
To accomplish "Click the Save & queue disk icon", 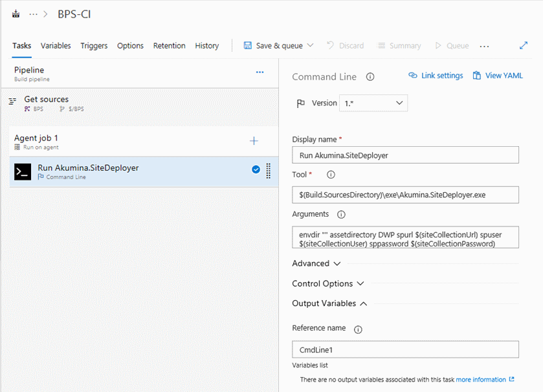I will point(248,46).
